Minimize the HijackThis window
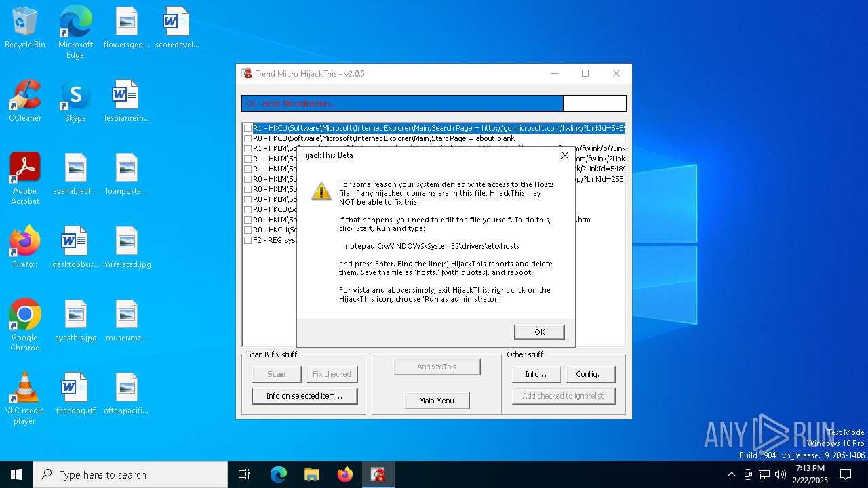The image size is (868, 488). (x=555, y=74)
